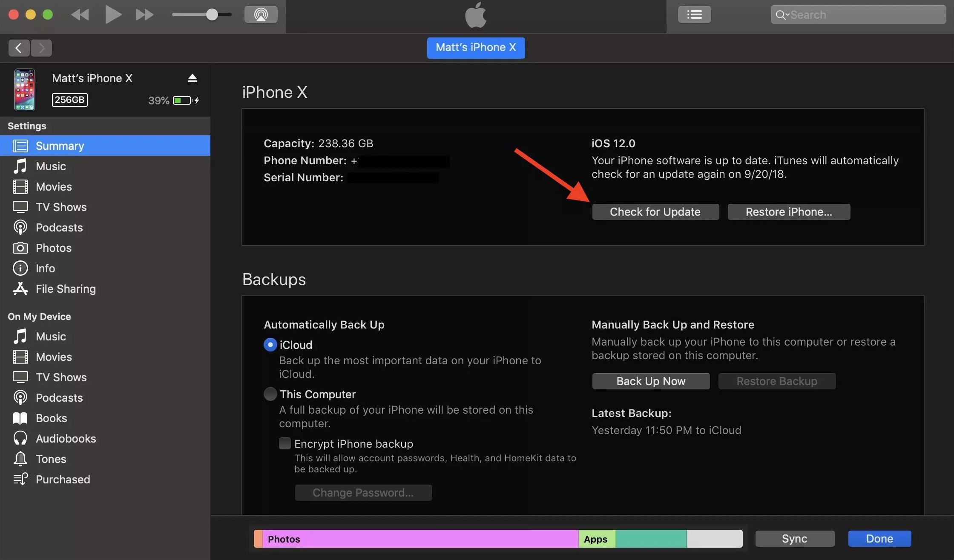Click the iPhone device thumbnail in sidebar

coord(25,90)
